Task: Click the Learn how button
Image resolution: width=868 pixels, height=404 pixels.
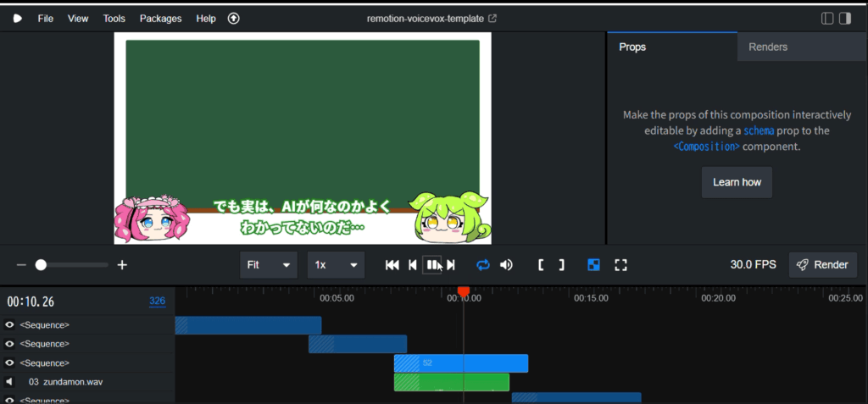Action: point(737,182)
